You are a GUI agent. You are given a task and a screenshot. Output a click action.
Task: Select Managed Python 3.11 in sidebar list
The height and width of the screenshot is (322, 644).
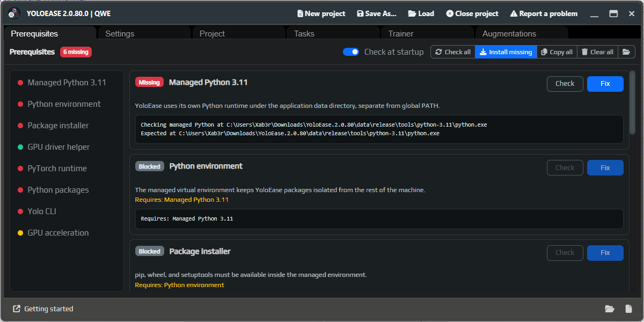point(67,83)
